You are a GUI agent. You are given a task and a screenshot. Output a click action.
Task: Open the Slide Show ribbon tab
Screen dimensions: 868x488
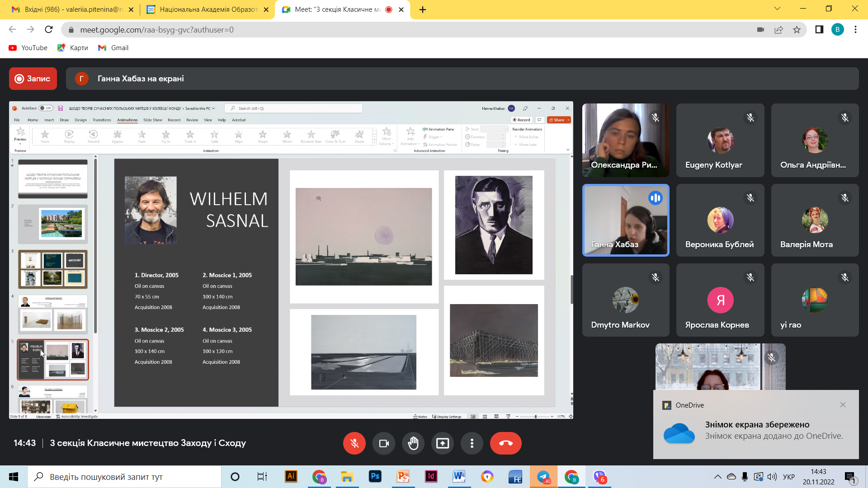(x=153, y=120)
